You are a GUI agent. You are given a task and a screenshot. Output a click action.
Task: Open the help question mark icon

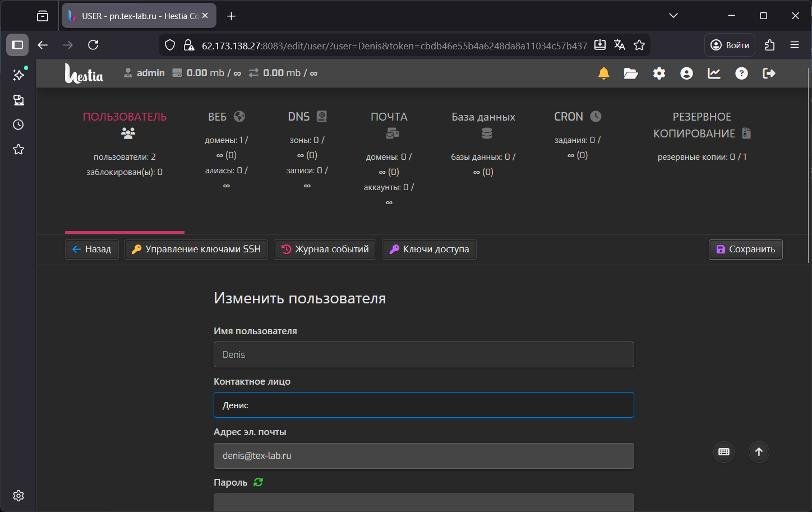(x=741, y=73)
